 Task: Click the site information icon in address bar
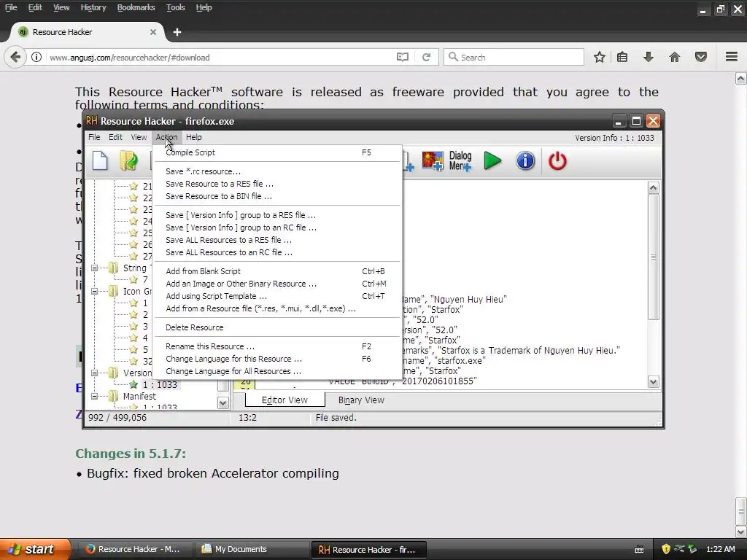point(36,57)
